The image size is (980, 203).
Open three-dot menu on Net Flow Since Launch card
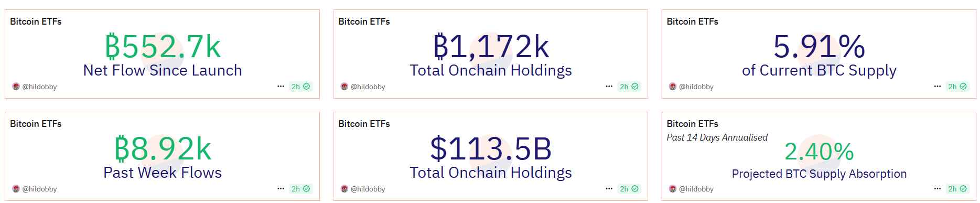point(281,87)
